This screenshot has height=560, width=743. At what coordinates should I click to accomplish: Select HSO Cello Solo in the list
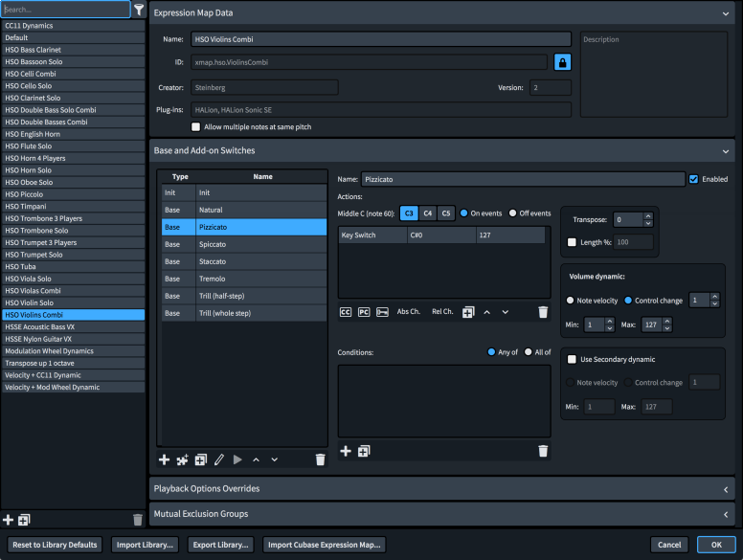(x=73, y=86)
